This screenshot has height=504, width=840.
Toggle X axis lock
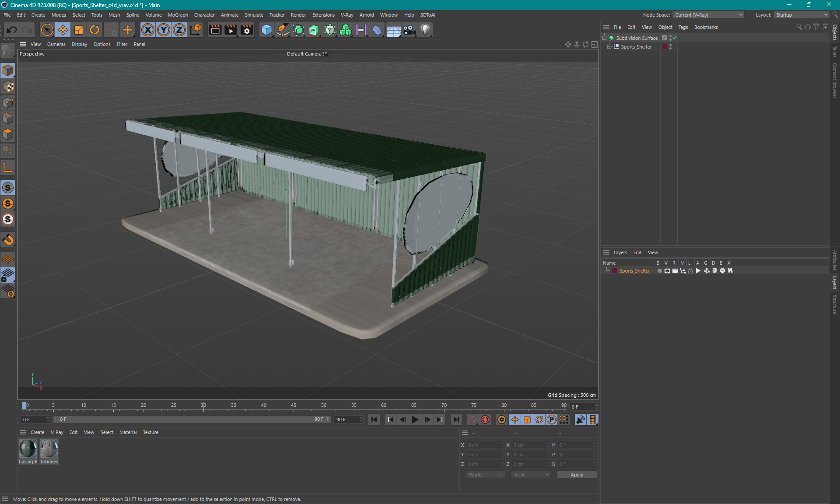coord(148,30)
